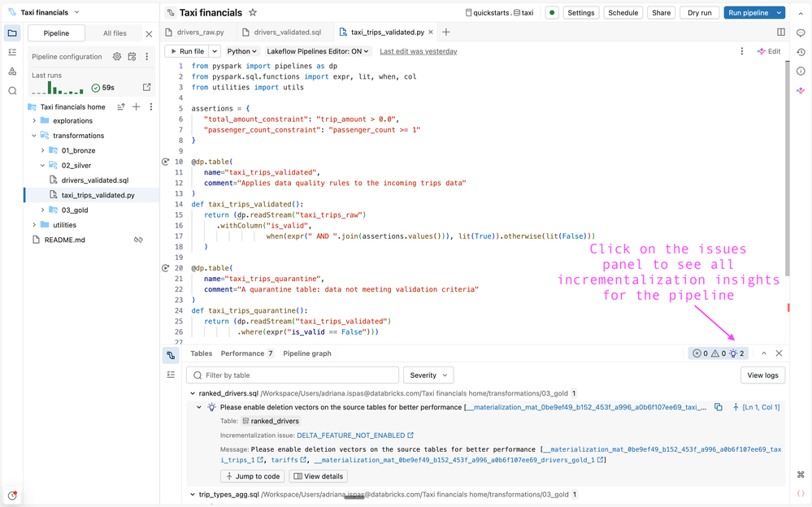
Task: Click the Last runs bar chart
Action: coord(58,88)
